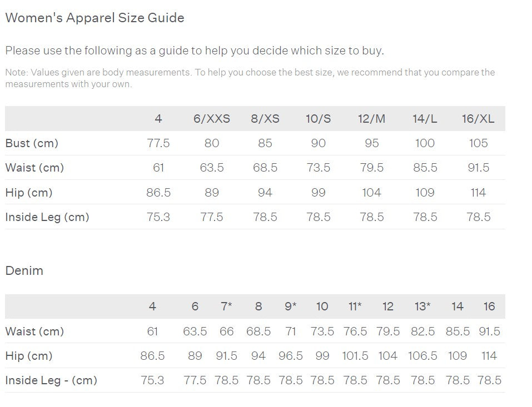
Task: Select the 6/XXS column header
Action: point(211,119)
